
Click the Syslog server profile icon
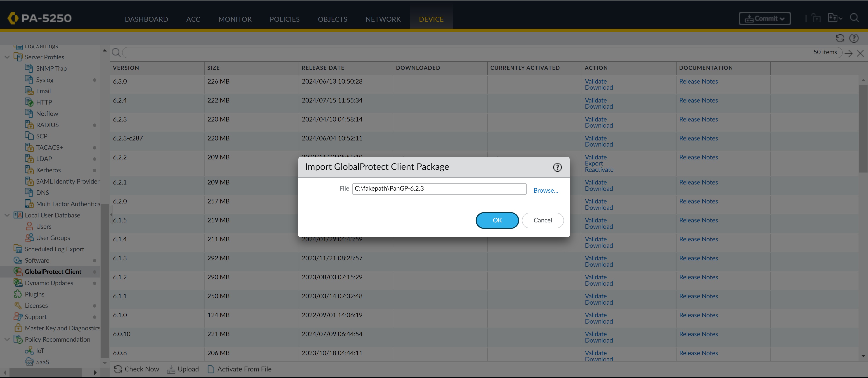(x=29, y=79)
